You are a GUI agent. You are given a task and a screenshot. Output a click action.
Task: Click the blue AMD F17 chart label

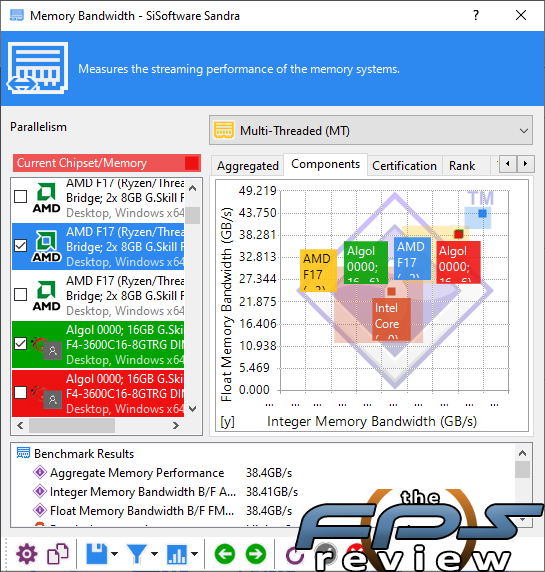413,258
